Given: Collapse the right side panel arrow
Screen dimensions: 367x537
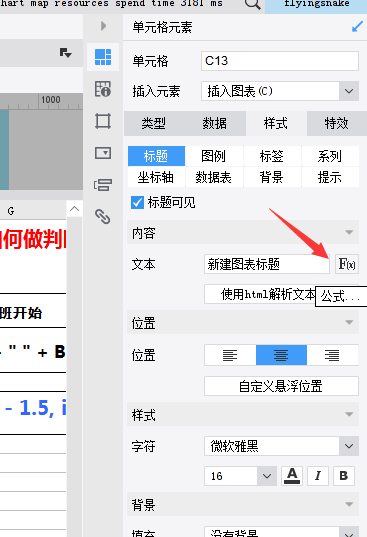Looking at the screenshot, I should tap(103, 26).
